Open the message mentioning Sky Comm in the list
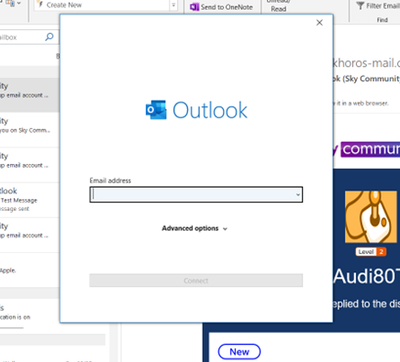The height and width of the screenshot is (362, 400). 29,130
